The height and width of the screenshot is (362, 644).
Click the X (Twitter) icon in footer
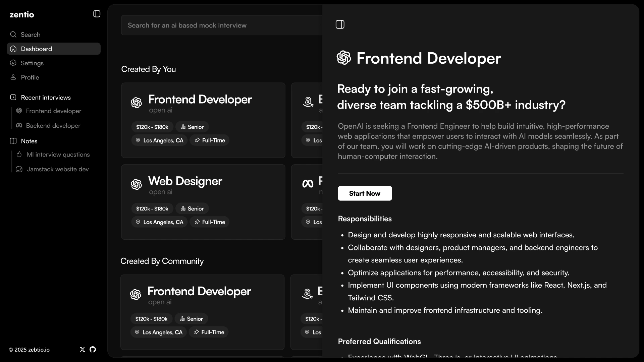tap(83, 350)
